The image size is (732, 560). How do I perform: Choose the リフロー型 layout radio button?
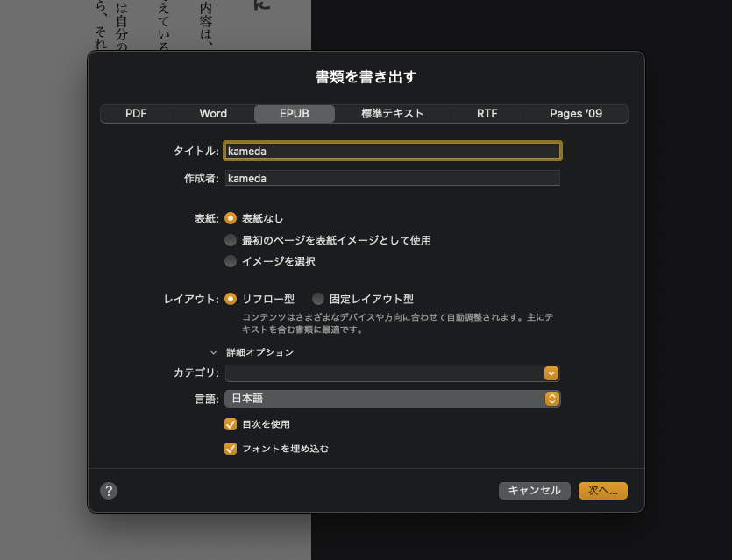point(231,299)
